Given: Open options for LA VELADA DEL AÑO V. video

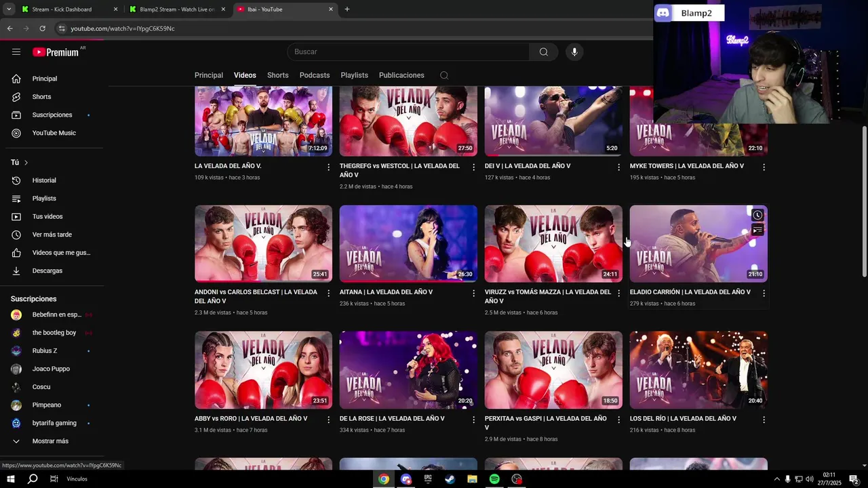Looking at the screenshot, I should [x=329, y=167].
